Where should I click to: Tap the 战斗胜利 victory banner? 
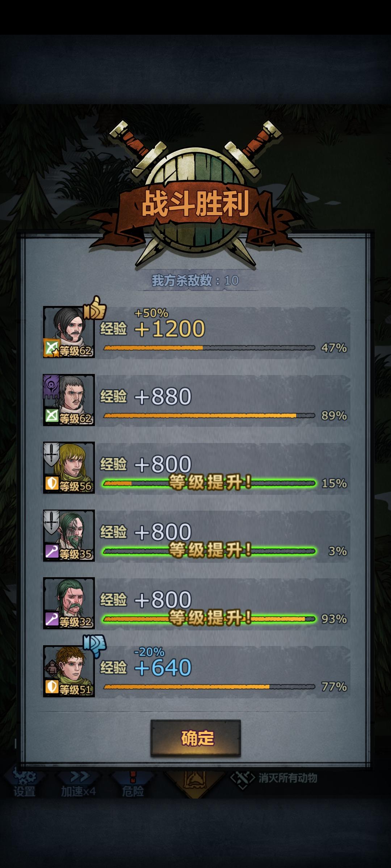(x=195, y=203)
